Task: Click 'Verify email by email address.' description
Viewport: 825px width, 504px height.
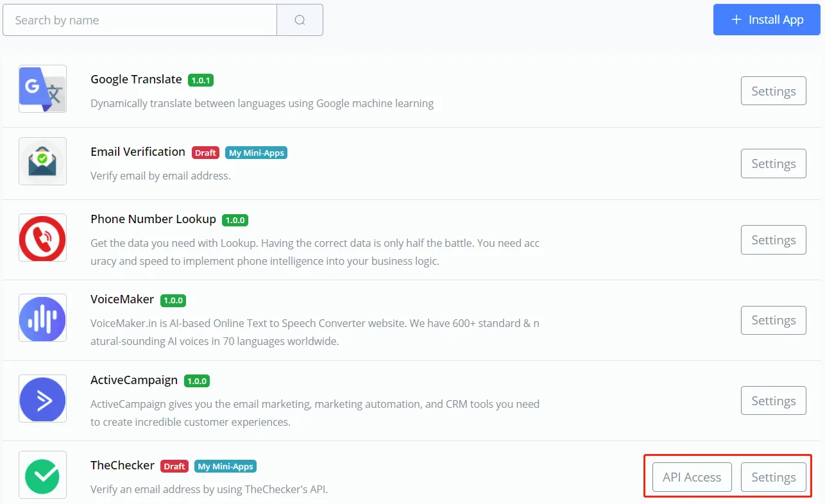Action: click(x=160, y=176)
